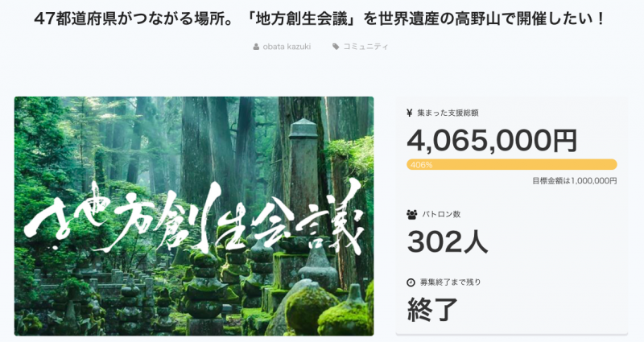Screen dimensions: 644x342
Task: Click the patrons group icon
Action: tap(411, 214)
